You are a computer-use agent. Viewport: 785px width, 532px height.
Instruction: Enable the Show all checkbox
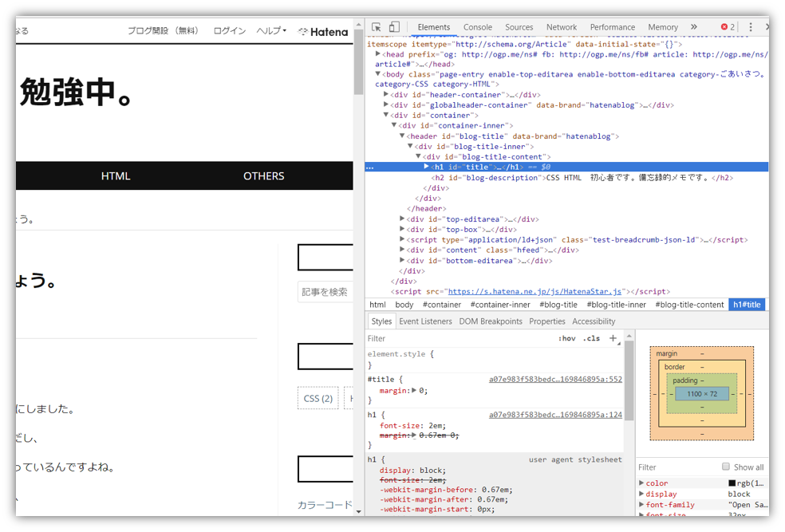[x=725, y=467]
